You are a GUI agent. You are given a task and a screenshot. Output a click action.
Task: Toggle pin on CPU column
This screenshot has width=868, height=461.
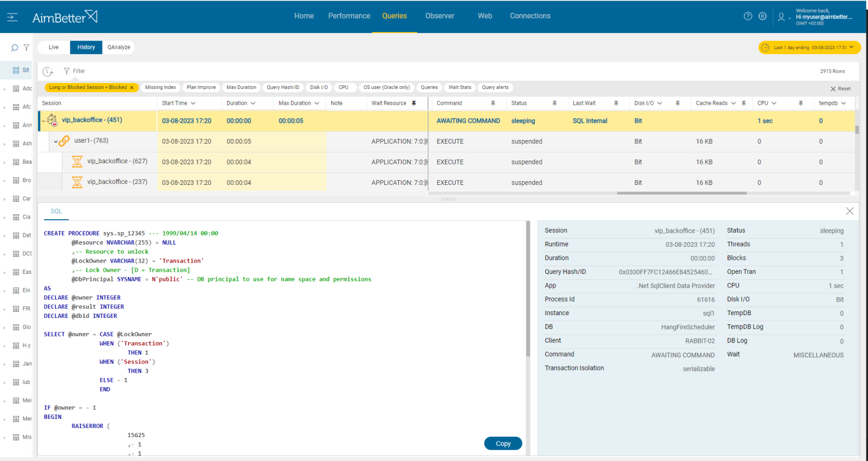point(801,103)
